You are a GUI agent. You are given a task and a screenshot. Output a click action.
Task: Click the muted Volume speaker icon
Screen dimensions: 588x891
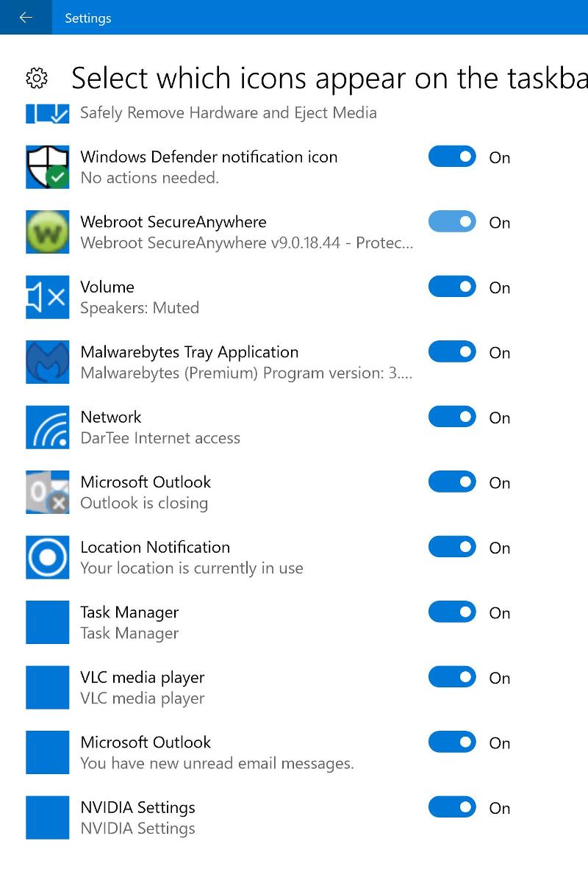click(48, 297)
